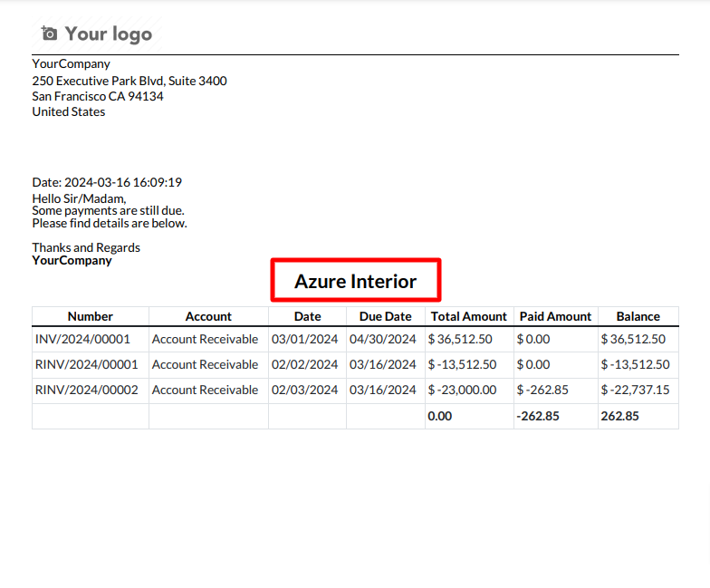
Task: Click 'Account Receivable' in INV/2024/00001 row
Action: 205,339
